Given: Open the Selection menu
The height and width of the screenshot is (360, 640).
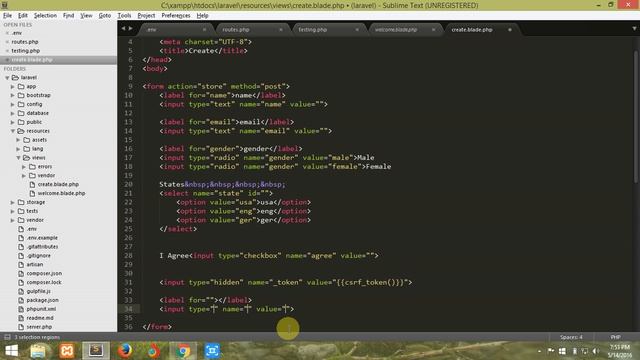Looking at the screenshot, I should tap(45, 16).
